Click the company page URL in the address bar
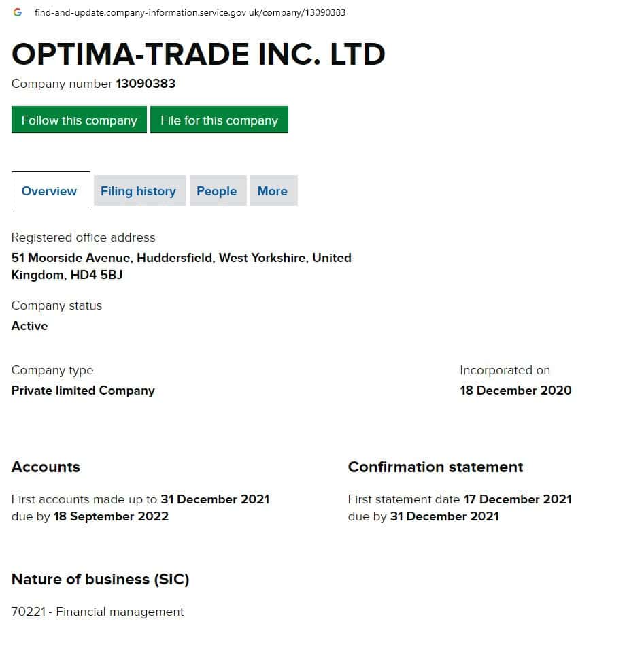This screenshot has height=647, width=644. pyautogui.click(x=190, y=12)
